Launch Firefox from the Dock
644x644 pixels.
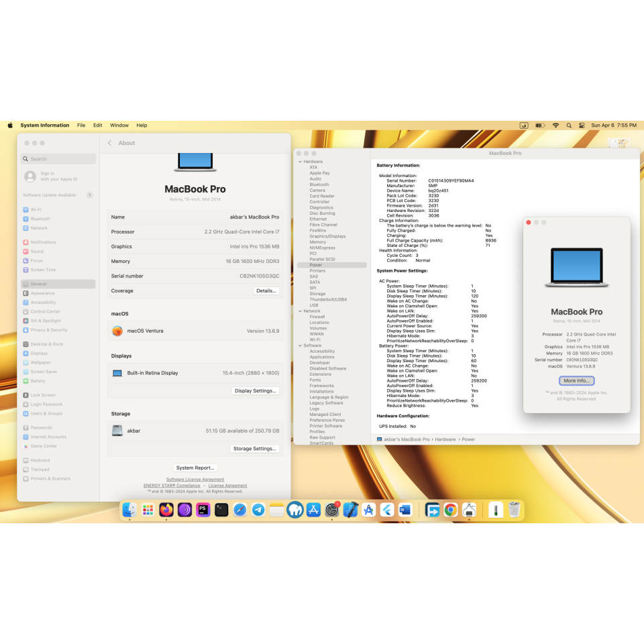[166, 510]
